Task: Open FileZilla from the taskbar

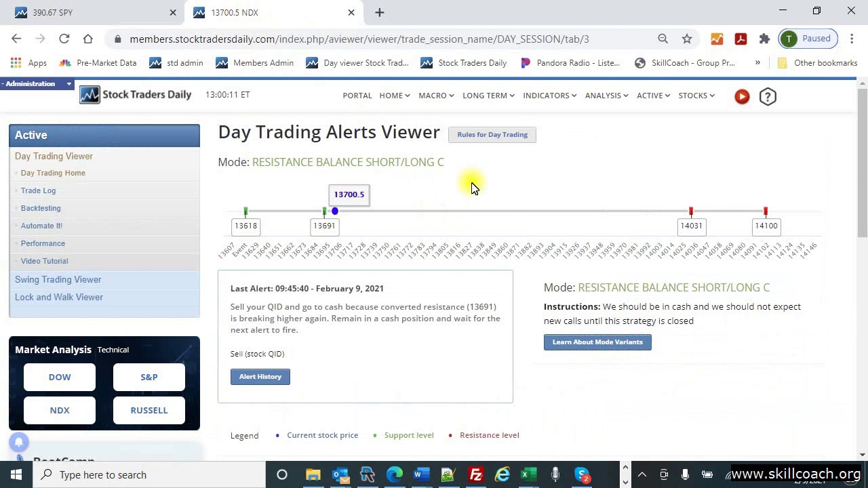Action: 475,474
